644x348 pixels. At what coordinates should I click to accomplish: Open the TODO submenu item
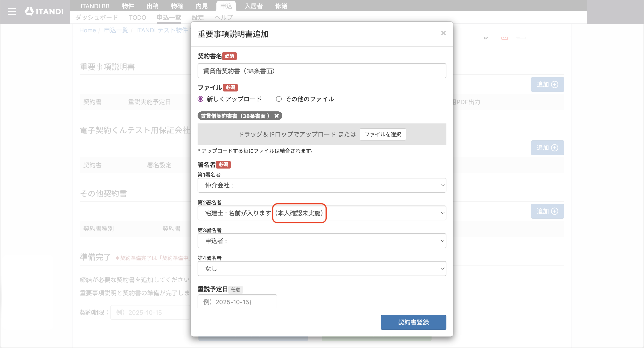pyautogui.click(x=137, y=18)
